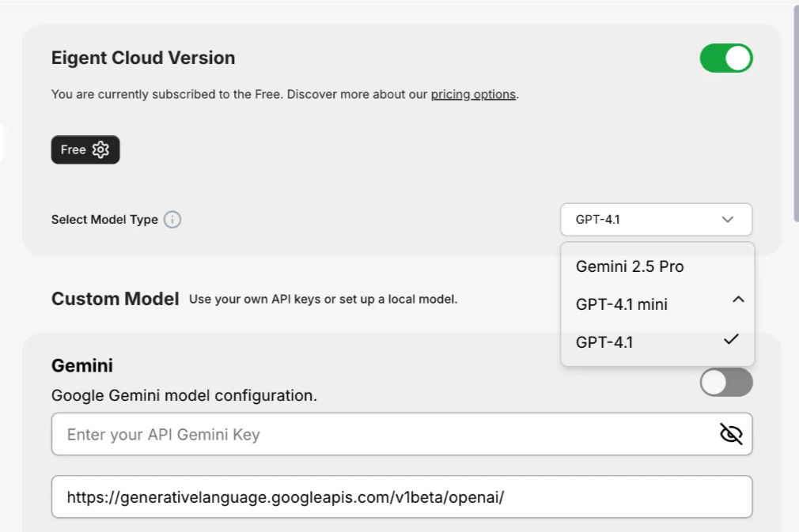Open the GPT-4.1 model type dropdown
The width and height of the screenshot is (799, 532).
(x=657, y=220)
